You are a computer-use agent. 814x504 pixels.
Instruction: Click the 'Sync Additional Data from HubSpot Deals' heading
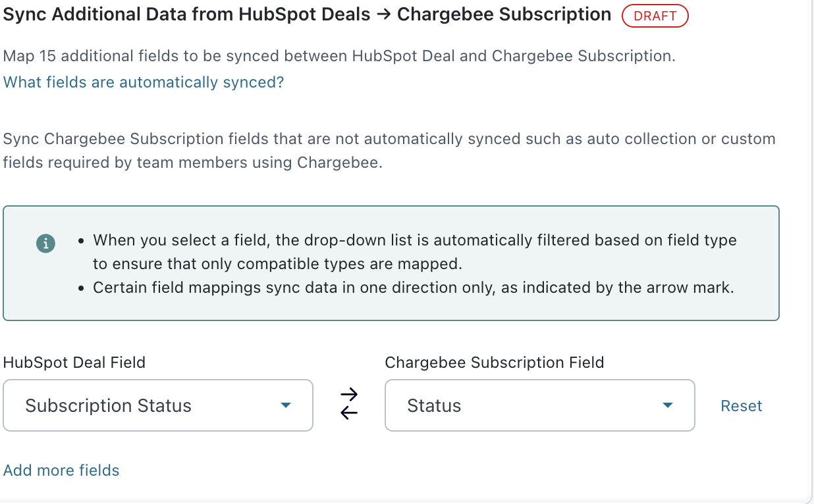coord(187,14)
